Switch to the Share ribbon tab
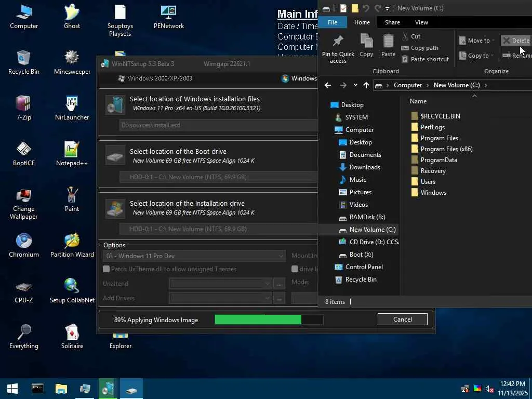The image size is (532, 399). pos(392,22)
